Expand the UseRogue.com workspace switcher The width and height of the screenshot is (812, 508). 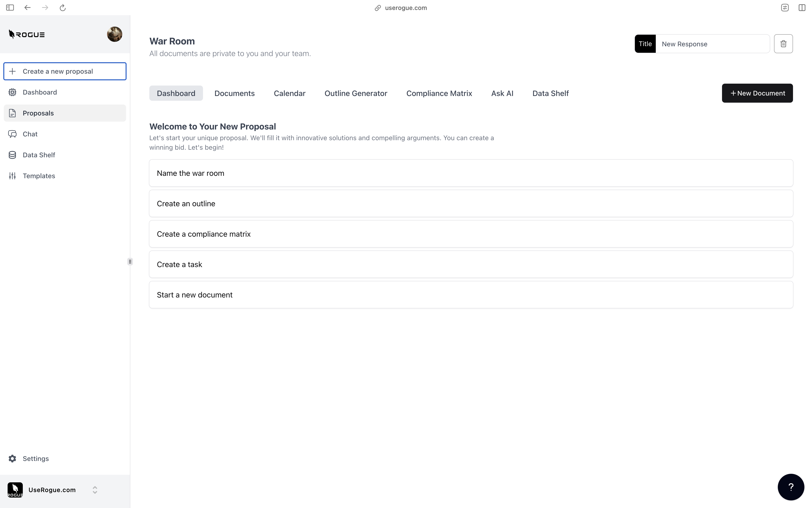pyautogui.click(x=95, y=490)
